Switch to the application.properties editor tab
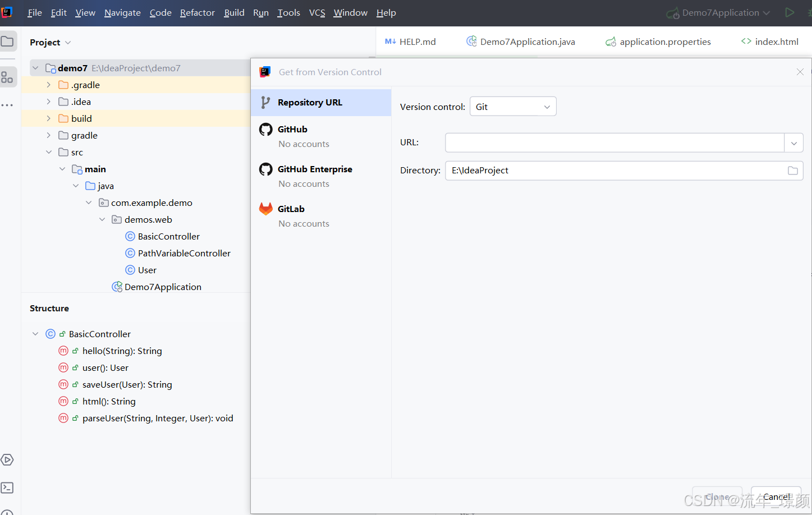This screenshot has height=515, width=812. [x=658, y=42]
